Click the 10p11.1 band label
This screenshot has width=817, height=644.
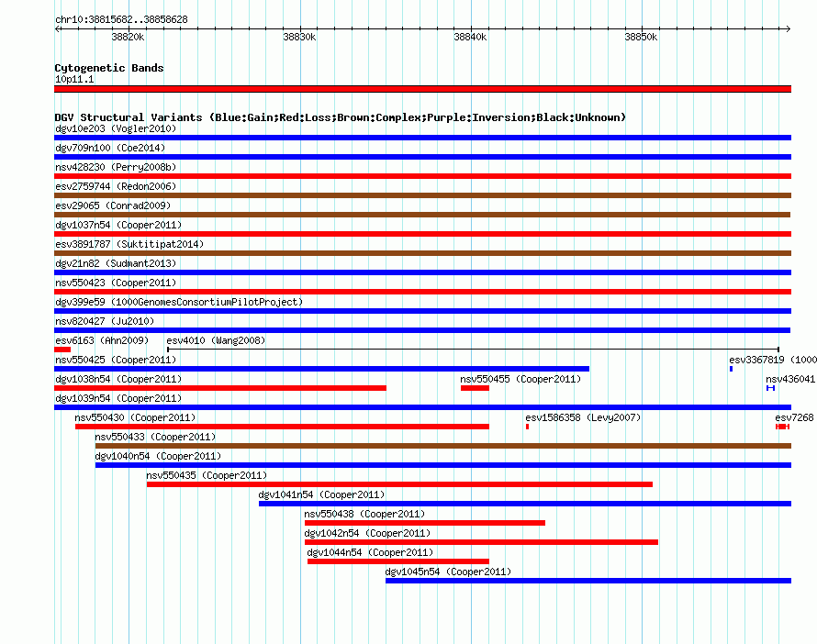74,79
